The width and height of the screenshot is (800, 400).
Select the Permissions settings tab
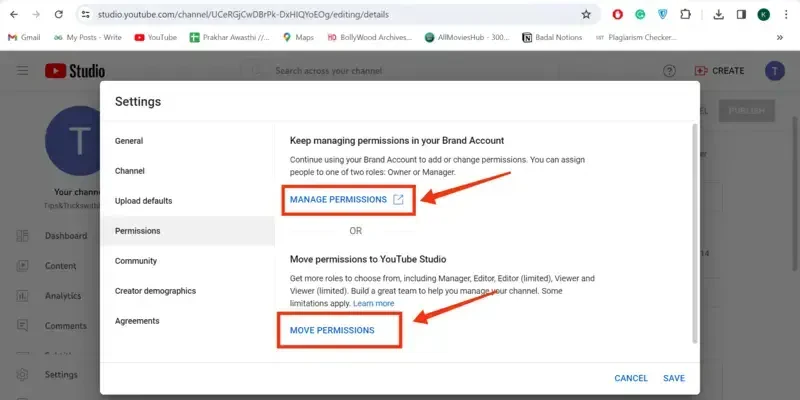point(188,231)
